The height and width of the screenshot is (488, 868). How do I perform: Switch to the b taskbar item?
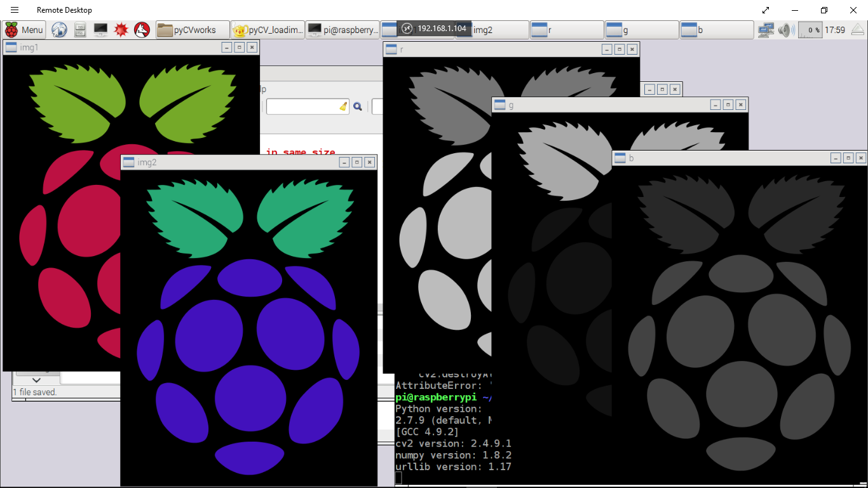pos(717,30)
